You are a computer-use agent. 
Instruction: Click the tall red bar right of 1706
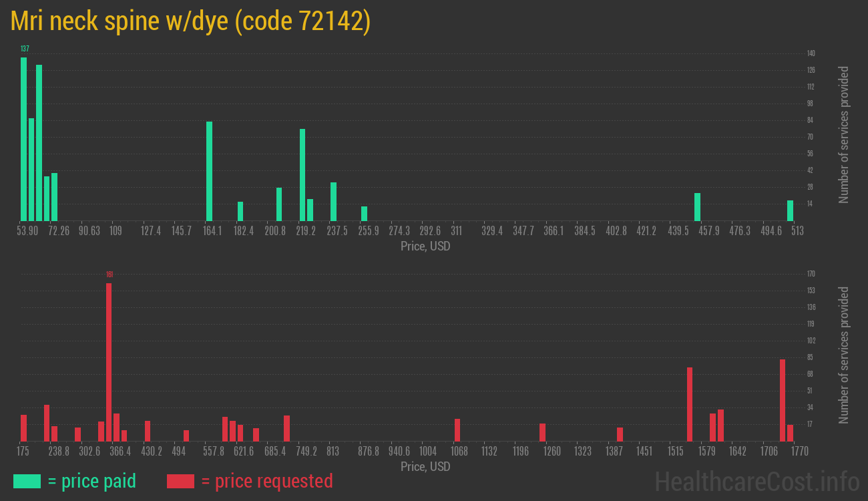pyautogui.click(x=783, y=400)
